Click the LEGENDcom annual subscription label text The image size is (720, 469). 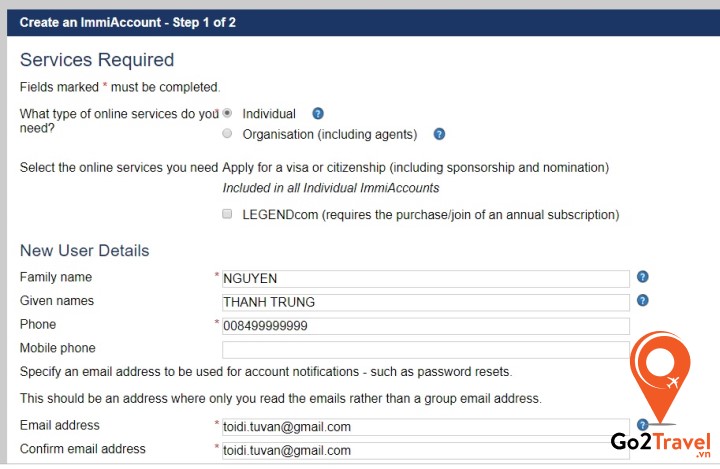click(430, 215)
